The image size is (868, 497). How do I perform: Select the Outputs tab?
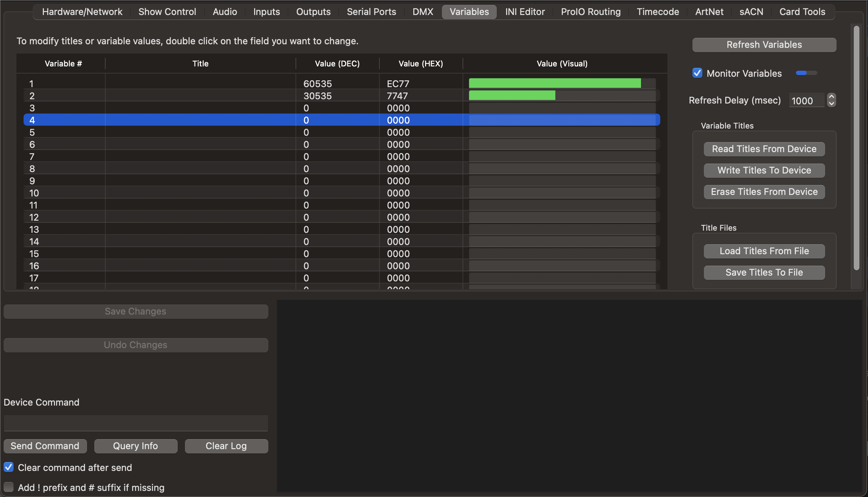pyautogui.click(x=313, y=12)
